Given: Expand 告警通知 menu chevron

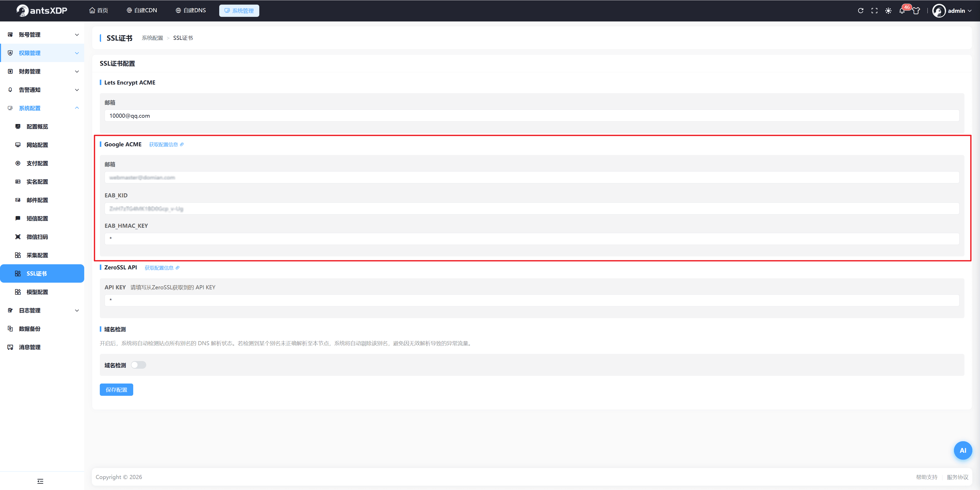Looking at the screenshot, I should [x=77, y=90].
